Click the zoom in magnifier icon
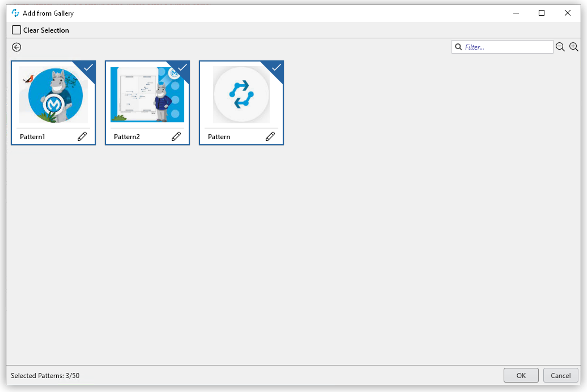Viewport: 587px width, 392px height. coord(573,47)
